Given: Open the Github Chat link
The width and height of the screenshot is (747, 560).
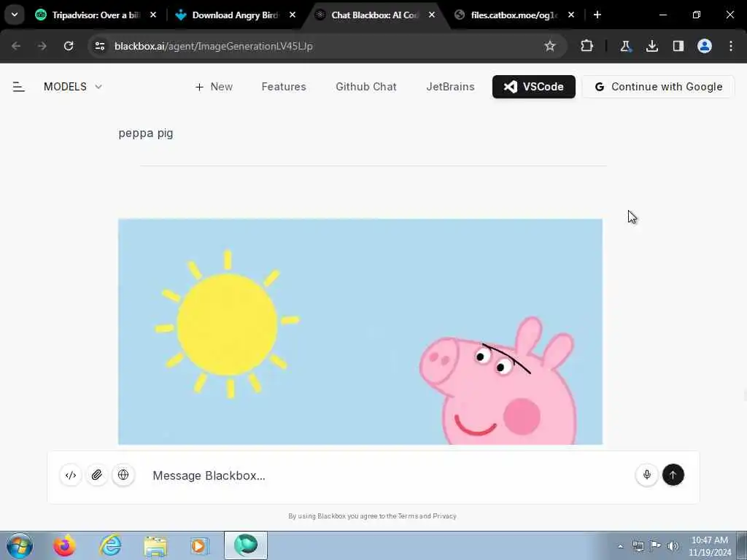Looking at the screenshot, I should pos(366,87).
